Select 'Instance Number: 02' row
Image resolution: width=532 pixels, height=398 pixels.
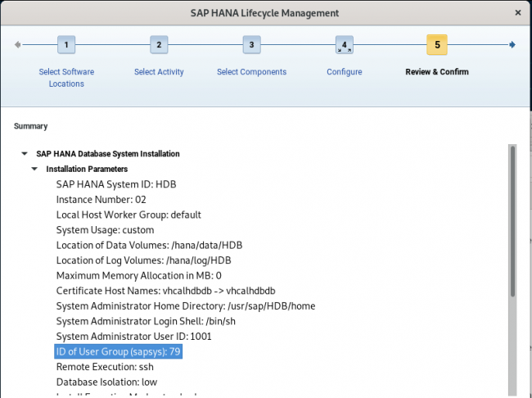coord(101,200)
